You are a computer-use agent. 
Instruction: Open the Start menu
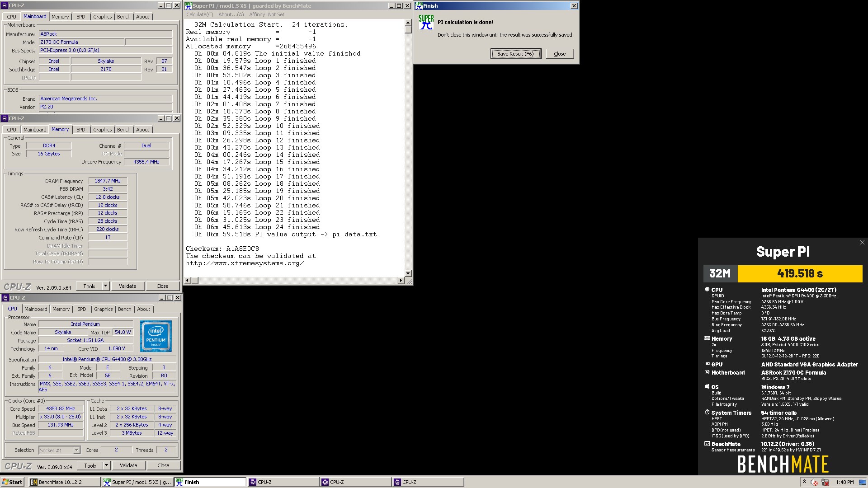13,482
